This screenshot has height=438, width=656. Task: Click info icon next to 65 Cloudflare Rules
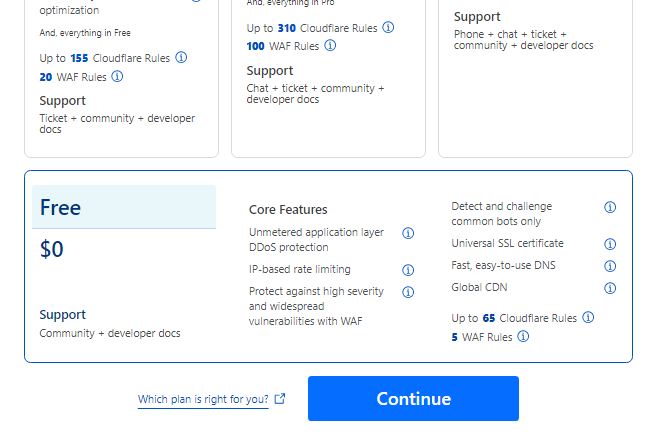click(x=588, y=318)
